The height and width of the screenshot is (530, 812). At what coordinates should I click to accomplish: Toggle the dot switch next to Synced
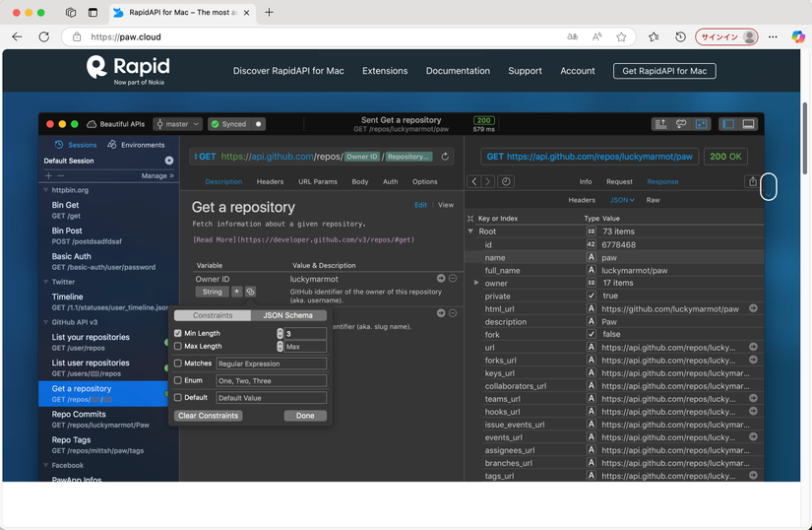259,124
